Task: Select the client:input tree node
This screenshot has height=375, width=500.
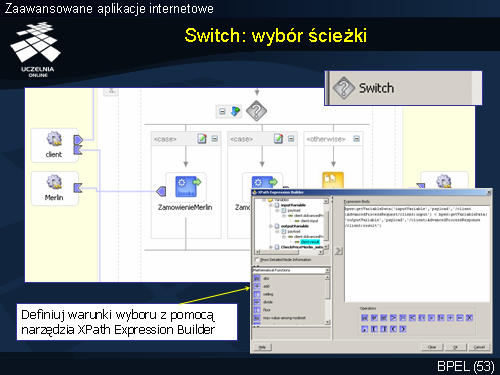Action: [x=309, y=221]
